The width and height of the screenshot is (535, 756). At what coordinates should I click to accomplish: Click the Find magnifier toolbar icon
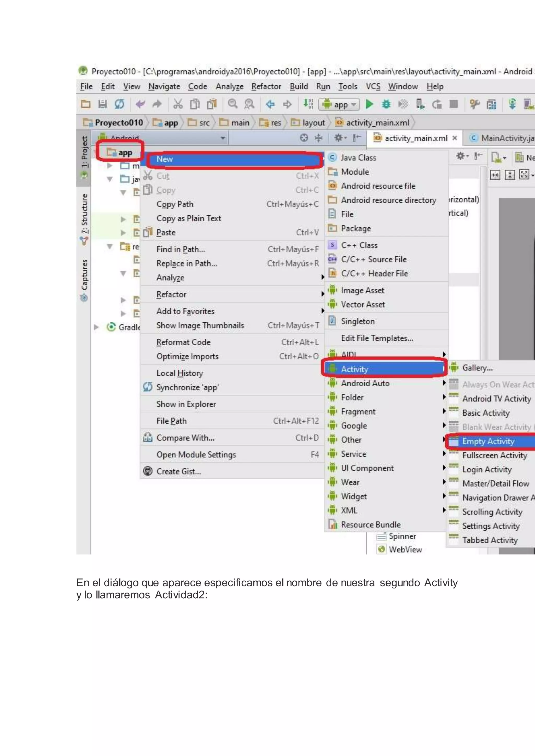coord(232,104)
